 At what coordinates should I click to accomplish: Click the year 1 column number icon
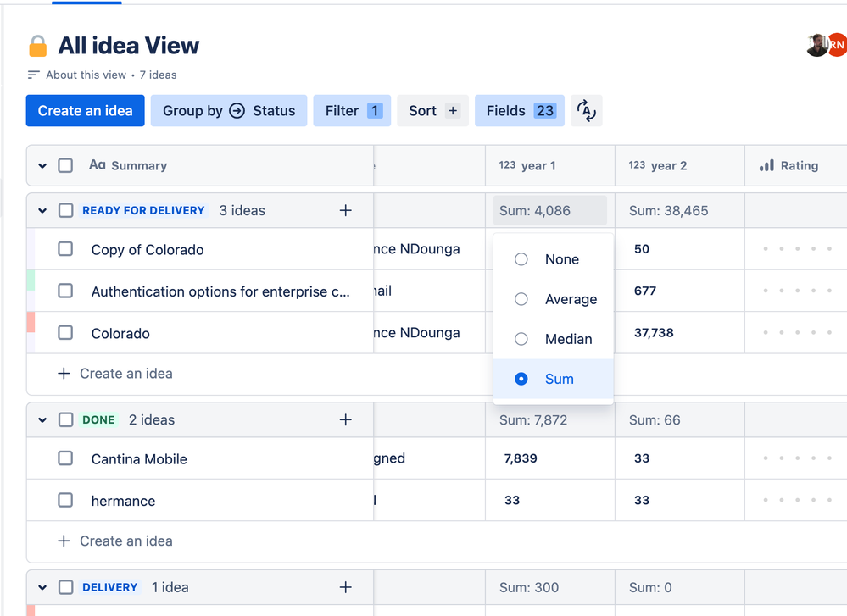tap(507, 165)
